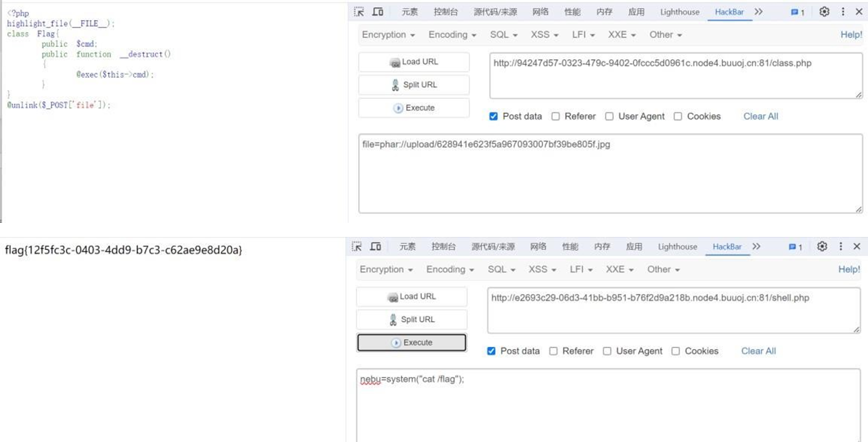Uncheck Post data checkbox in top HackBar

493,117
